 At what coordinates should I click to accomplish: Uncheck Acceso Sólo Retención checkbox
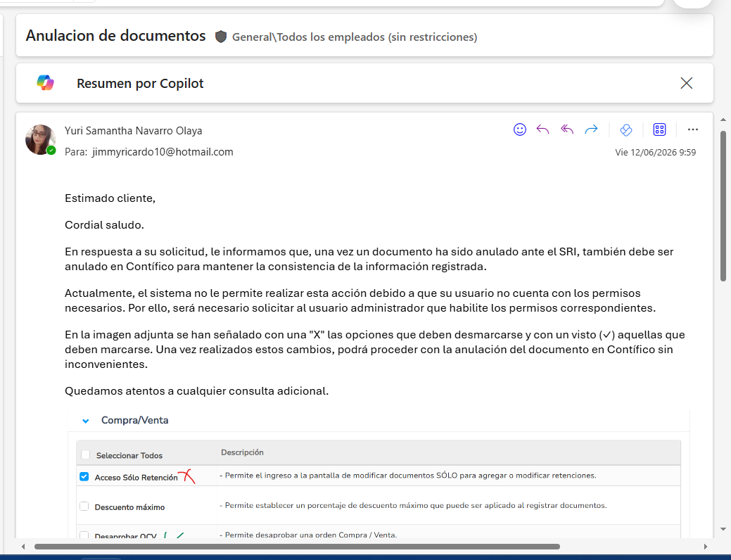pos(84,476)
